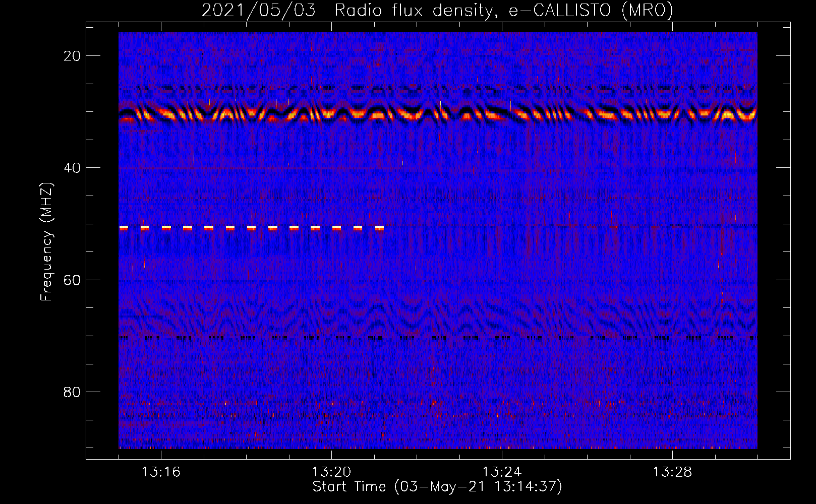Screen dimensions: 816x504
Task: Click the time tick label 13:16
Action: click(x=161, y=472)
